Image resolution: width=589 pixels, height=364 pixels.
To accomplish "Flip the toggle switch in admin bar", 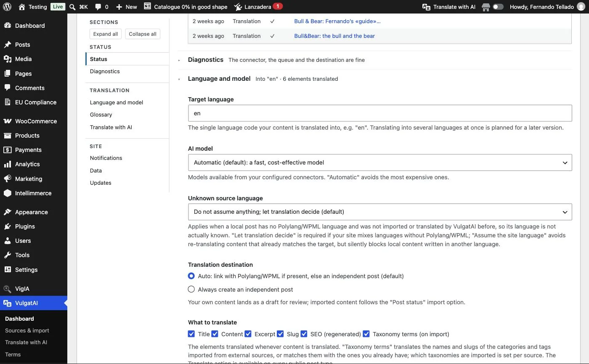I will (x=498, y=7).
